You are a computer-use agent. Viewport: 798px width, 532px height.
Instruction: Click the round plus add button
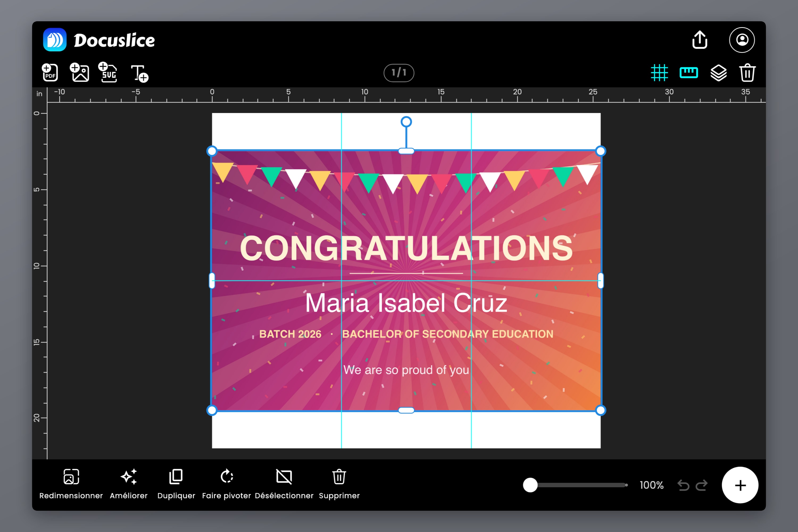(740, 485)
